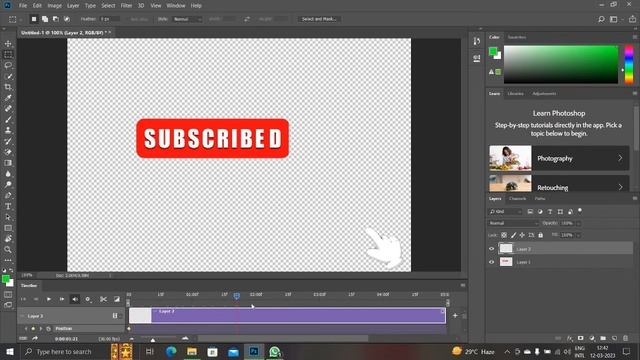Expand the Retouching tutorials chevron

point(620,187)
